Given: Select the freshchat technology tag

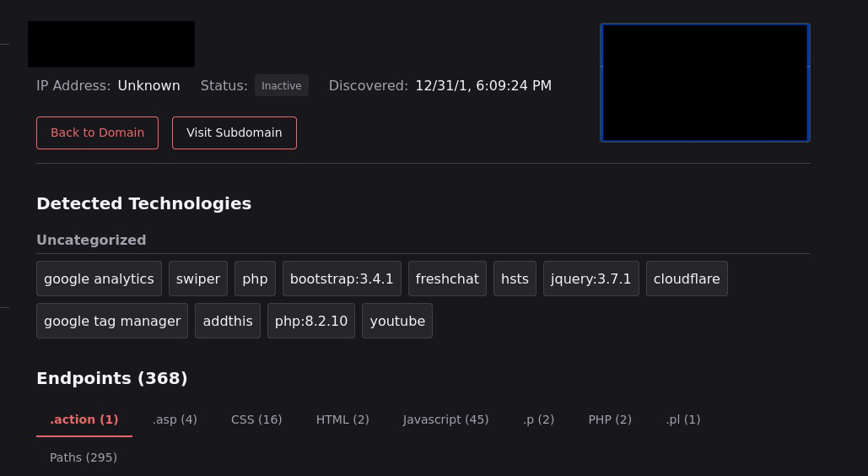Looking at the screenshot, I should point(447,279).
